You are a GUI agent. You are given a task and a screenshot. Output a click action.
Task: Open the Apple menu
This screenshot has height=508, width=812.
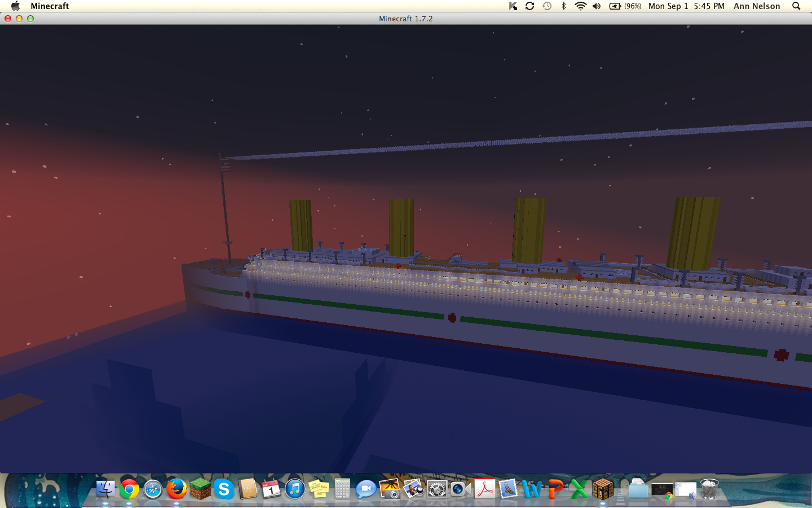(15, 6)
